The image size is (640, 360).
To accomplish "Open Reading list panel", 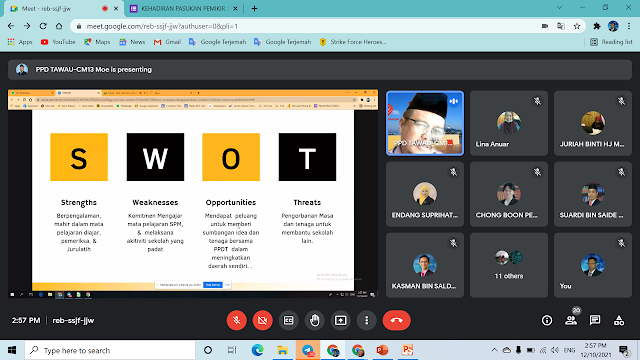I will click(x=611, y=42).
